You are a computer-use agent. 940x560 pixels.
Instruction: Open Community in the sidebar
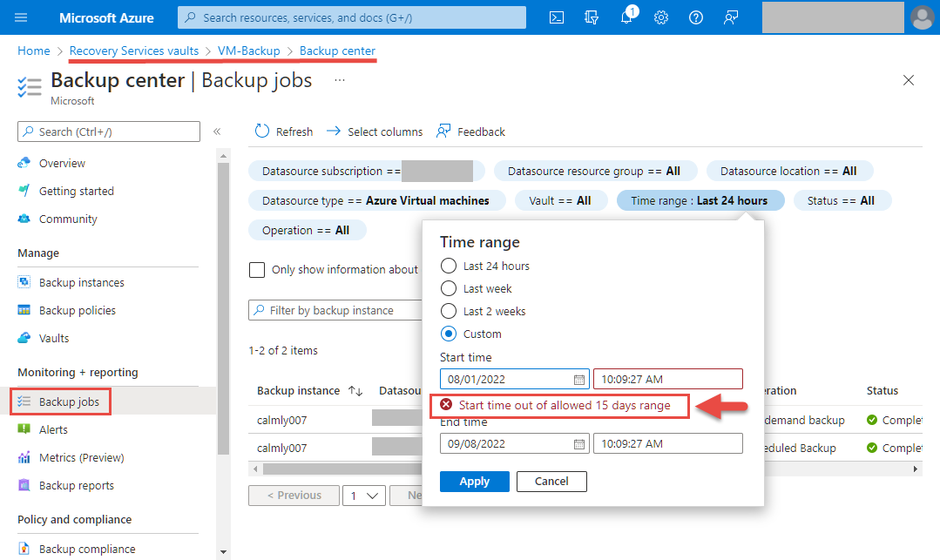coord(68,219)
